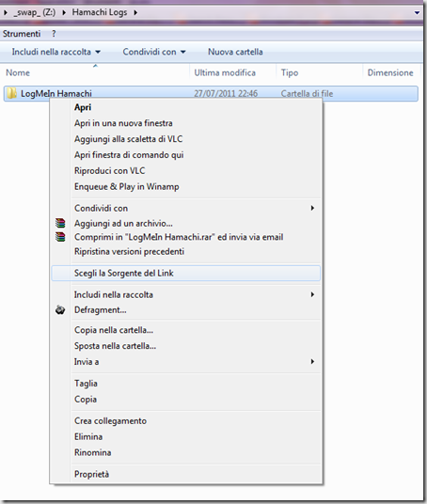Image resolution: width=427 pixels, height=504 pixels.
Task: Click Hamachi Logs breadcrumb in address bar
Action: (x=100, y=12)
